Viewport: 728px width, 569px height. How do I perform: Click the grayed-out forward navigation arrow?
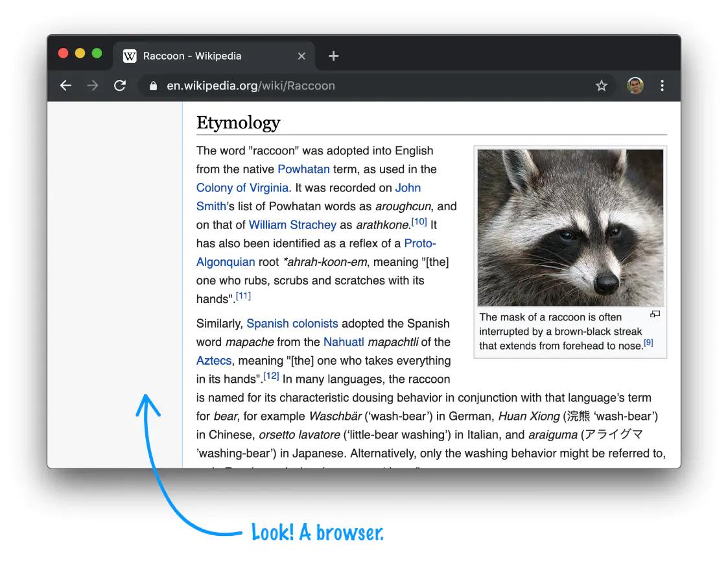93,85
